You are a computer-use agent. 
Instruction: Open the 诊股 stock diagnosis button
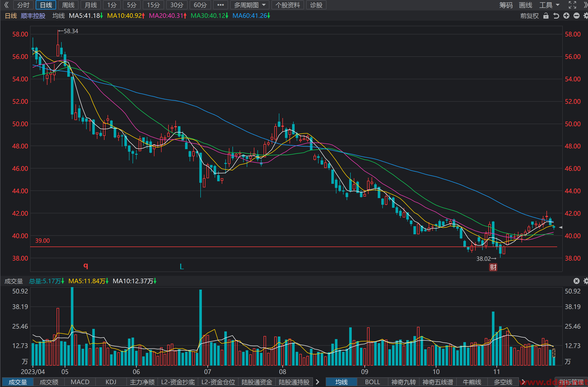316,5
